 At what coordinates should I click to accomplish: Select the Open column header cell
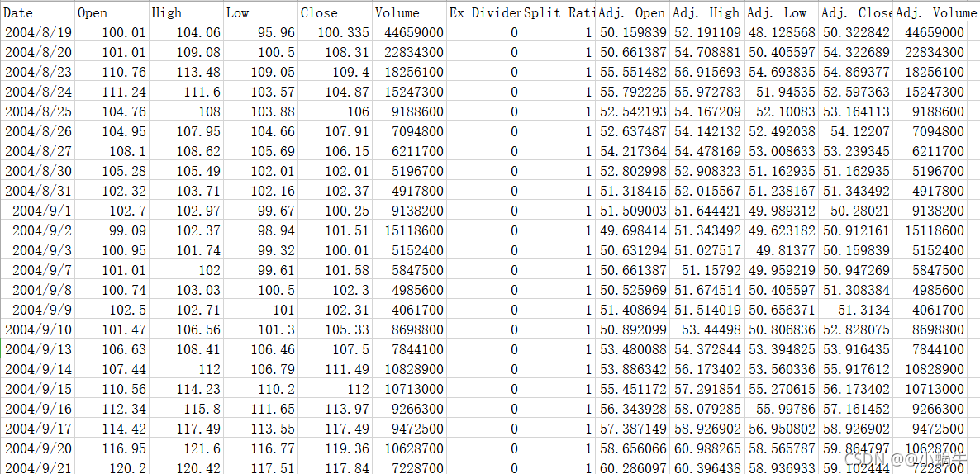click(112, 12)
